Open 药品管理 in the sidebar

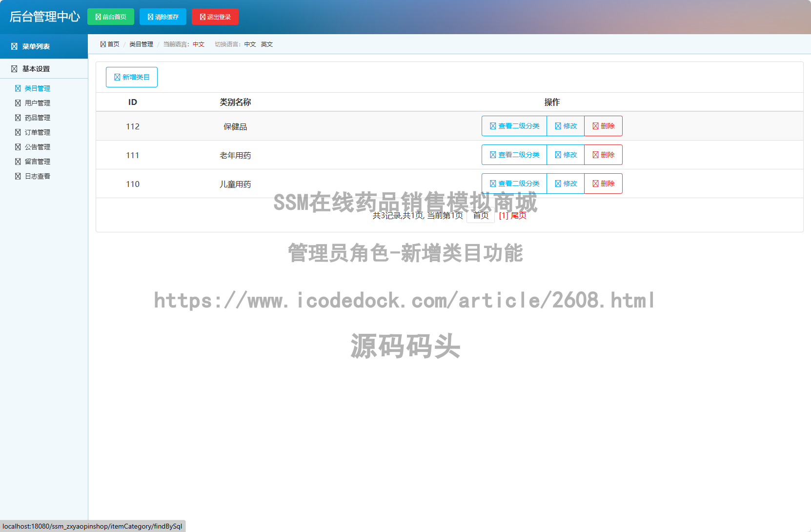point(37,118)
